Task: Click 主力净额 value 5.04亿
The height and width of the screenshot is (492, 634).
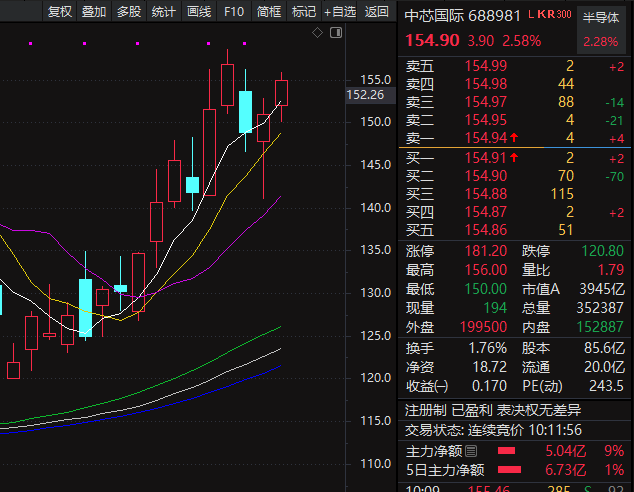Action: point(566,451)
